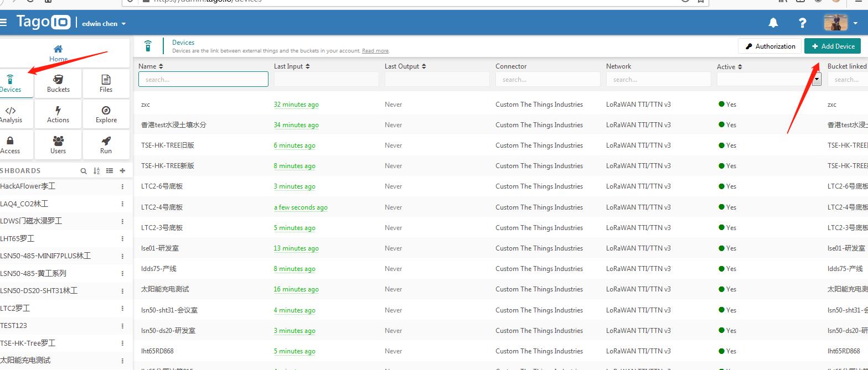This screenshot has width=868, height=370.
Task: Go to Home in sidebar
Action: tap(58, 53)
